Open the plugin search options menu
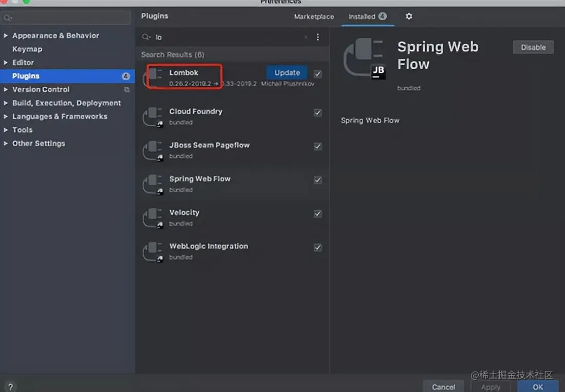Screen dimensions: 565x392 click(x=317, y=37)
